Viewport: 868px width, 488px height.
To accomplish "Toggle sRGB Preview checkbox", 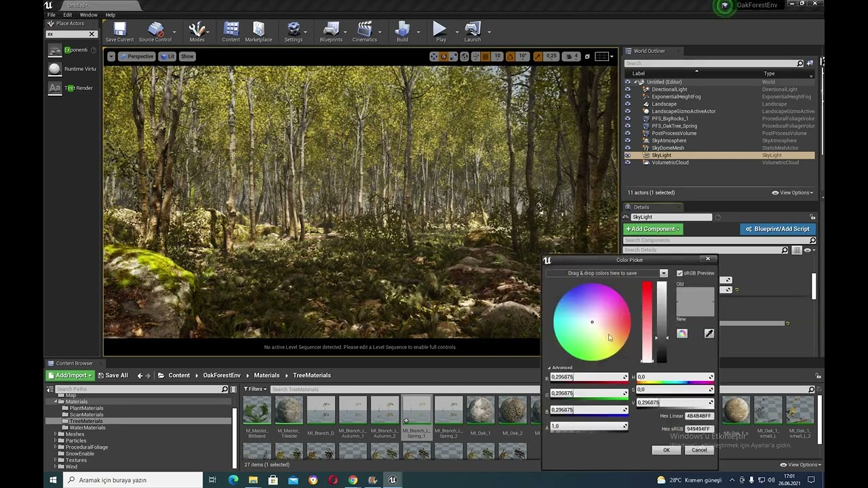I will coord(679,273).
